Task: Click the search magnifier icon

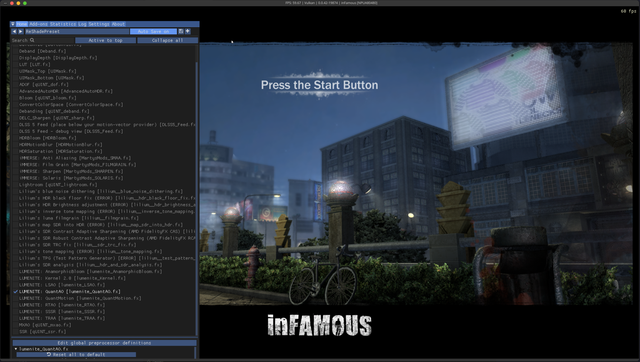Action: (32, 40)
